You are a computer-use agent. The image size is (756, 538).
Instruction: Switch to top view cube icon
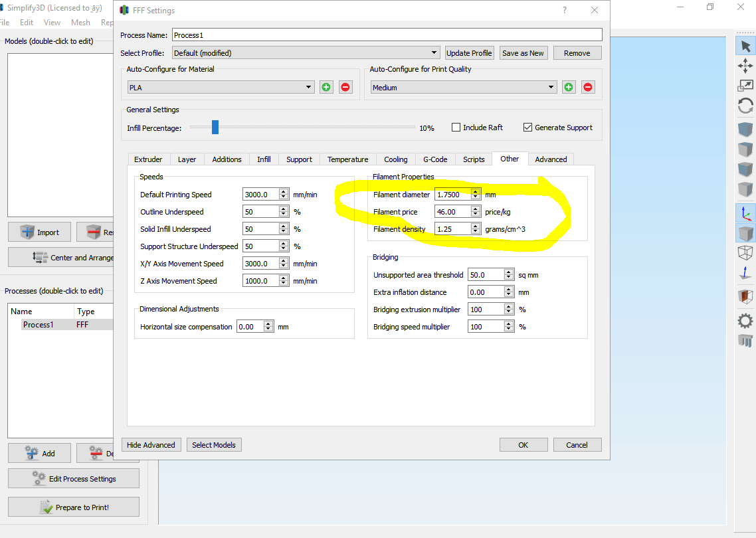pyautogui.click(x=745, y=149)
